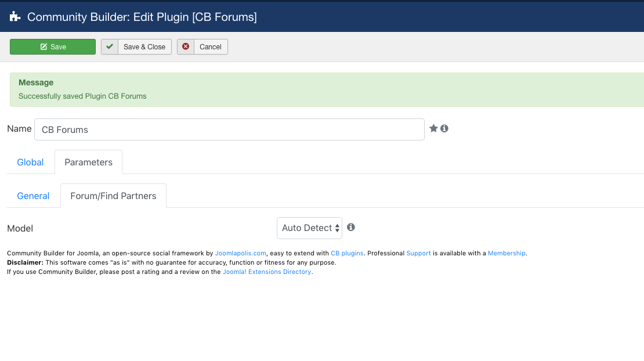
Task: Open the General sub-tab
Action: click(33, 196)
